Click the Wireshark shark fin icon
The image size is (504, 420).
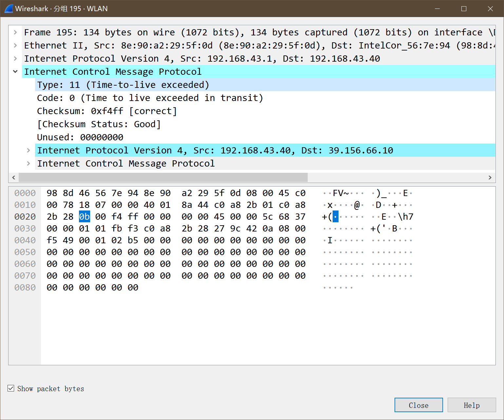(x=9, y=9)
